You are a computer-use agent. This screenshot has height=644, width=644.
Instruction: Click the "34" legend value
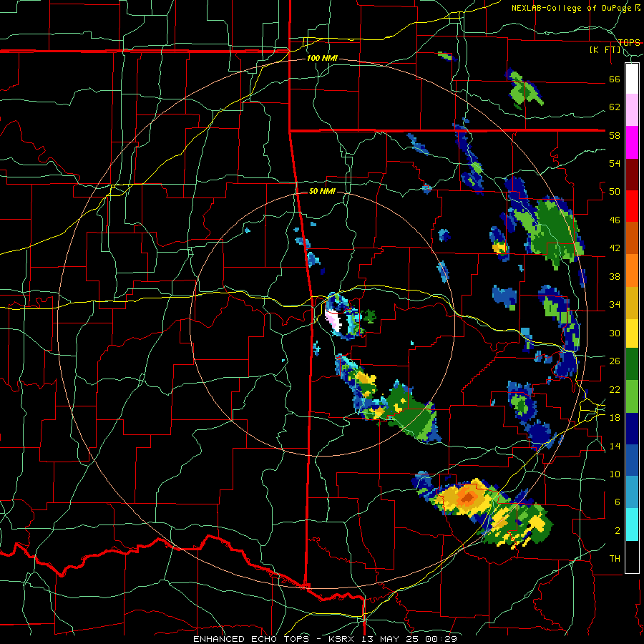point(615,305)
